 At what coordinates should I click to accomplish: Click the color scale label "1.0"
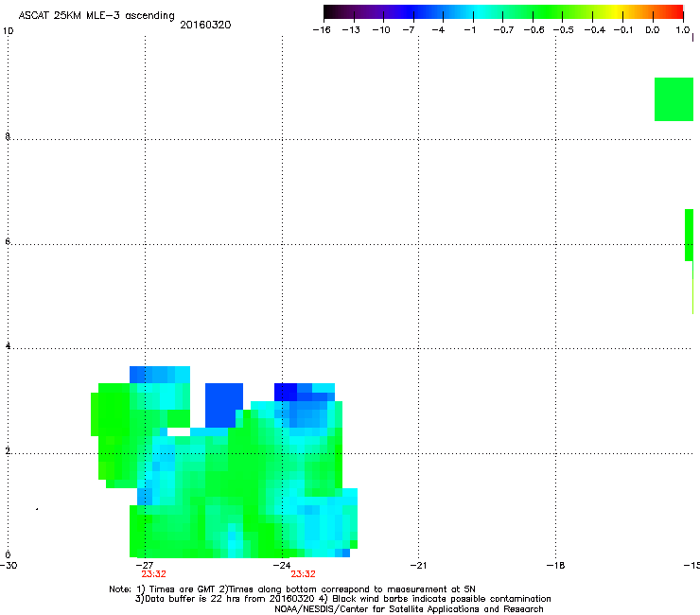point(683,30)
